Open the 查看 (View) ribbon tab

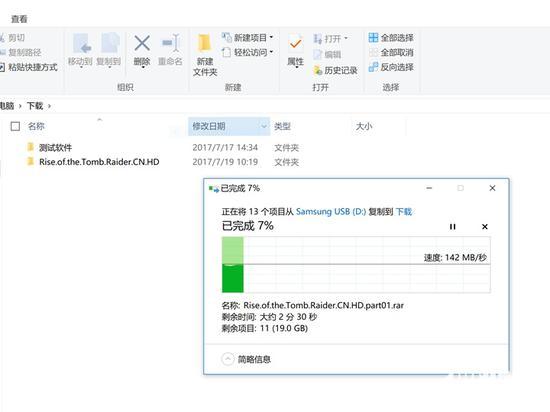click(x=19, y=19)
